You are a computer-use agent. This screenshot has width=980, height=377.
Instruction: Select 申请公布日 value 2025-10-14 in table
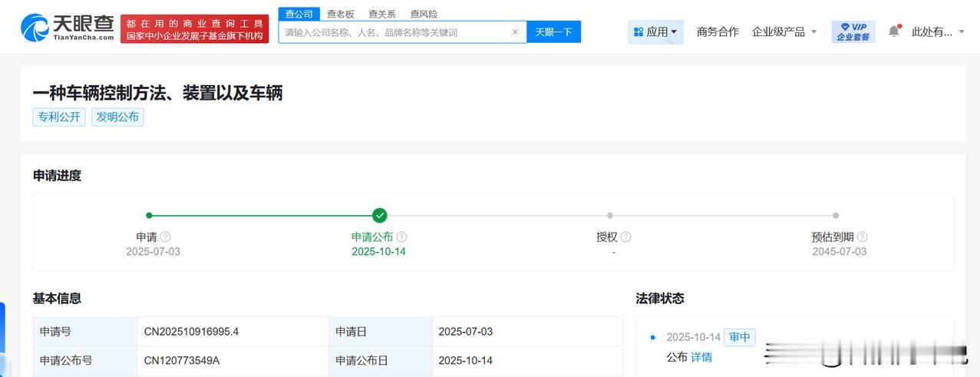tap(466, 360)
